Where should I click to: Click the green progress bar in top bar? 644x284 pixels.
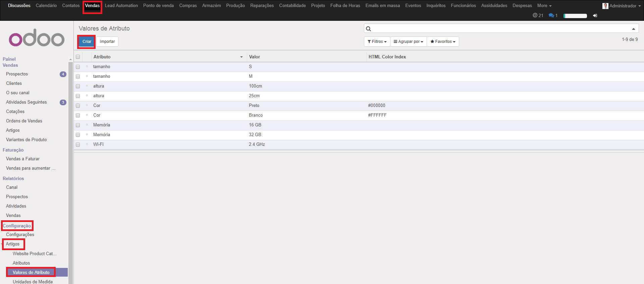click(575, 16)
